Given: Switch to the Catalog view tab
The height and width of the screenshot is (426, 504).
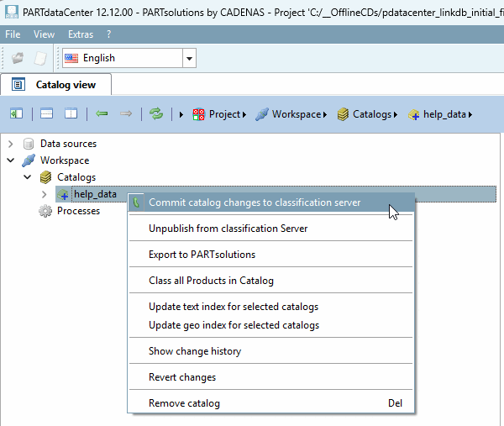Looking at the screenshot, I should pos(56,85).
